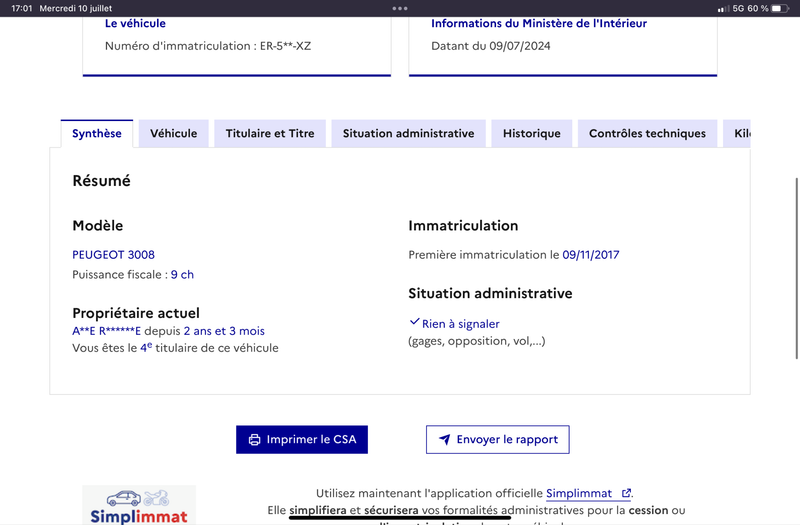Click the Datant du 09/07/2024 text

coord(491,46)
